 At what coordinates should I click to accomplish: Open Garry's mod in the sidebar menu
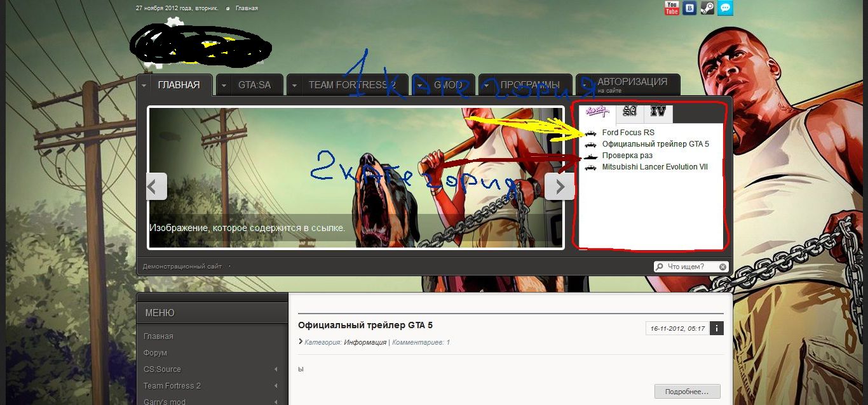pyautogui.click(x=164, y=402)
